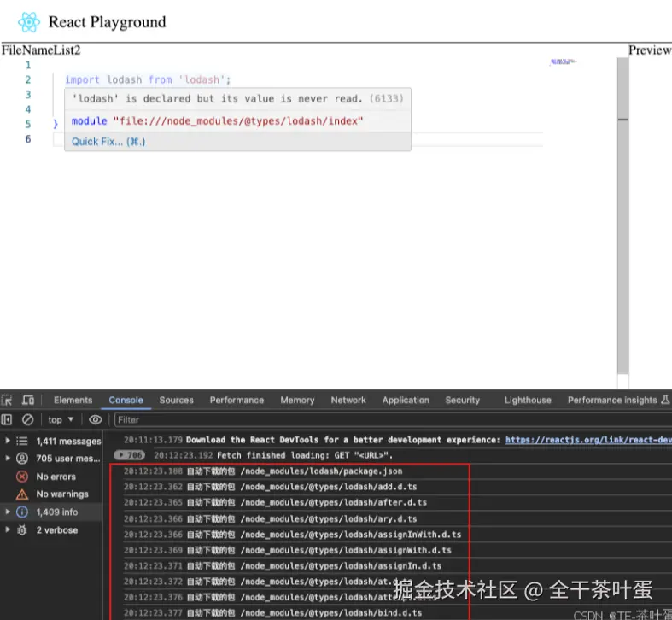Click the import lodash code line
Viewport: 672px width, 620px height.
click(x=148, y=79)
